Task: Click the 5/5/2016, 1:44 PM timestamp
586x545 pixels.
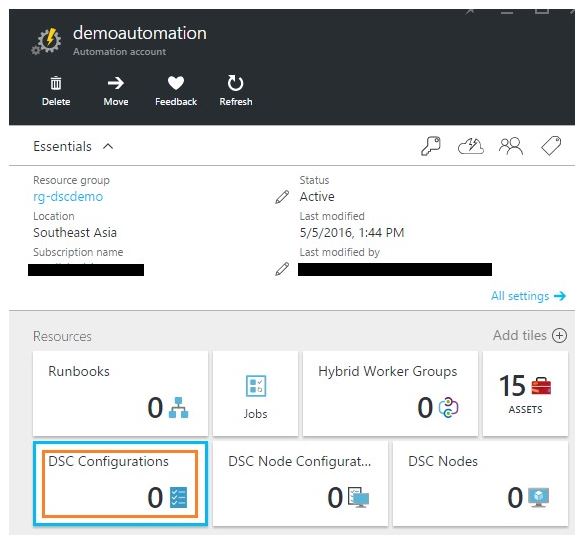Action: [352, 233]
